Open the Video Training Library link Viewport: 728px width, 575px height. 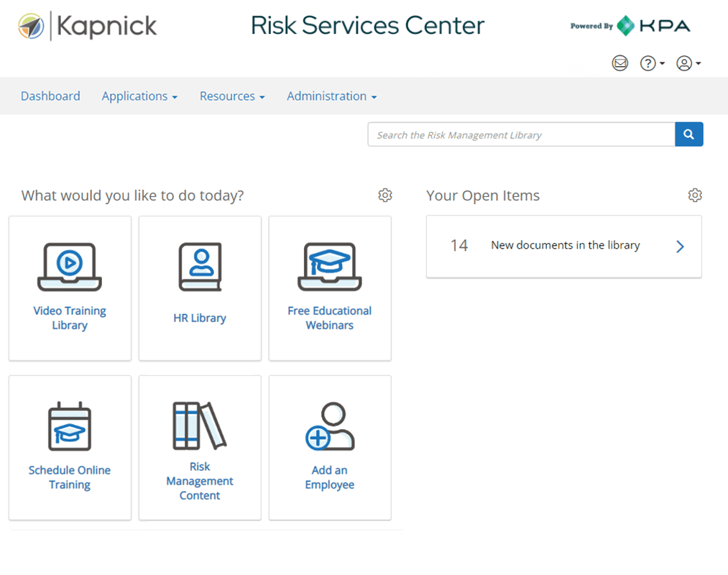coord(70,318)
